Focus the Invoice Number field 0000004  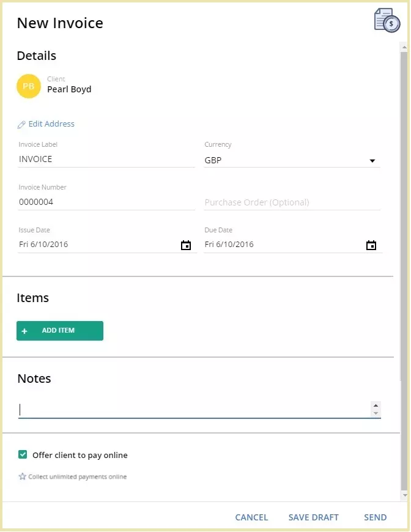[106, 202]
